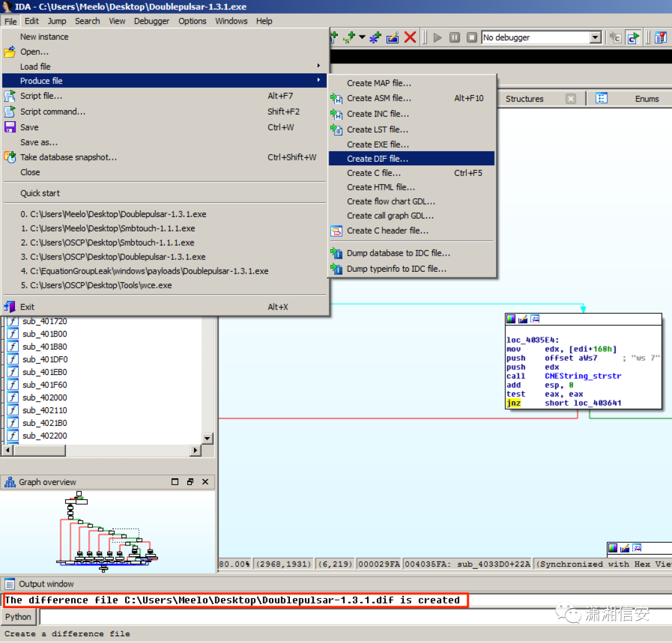Click the breakpoint list icon in toolbar
This screenshot has width=672, height=643.
pos(661,38)
